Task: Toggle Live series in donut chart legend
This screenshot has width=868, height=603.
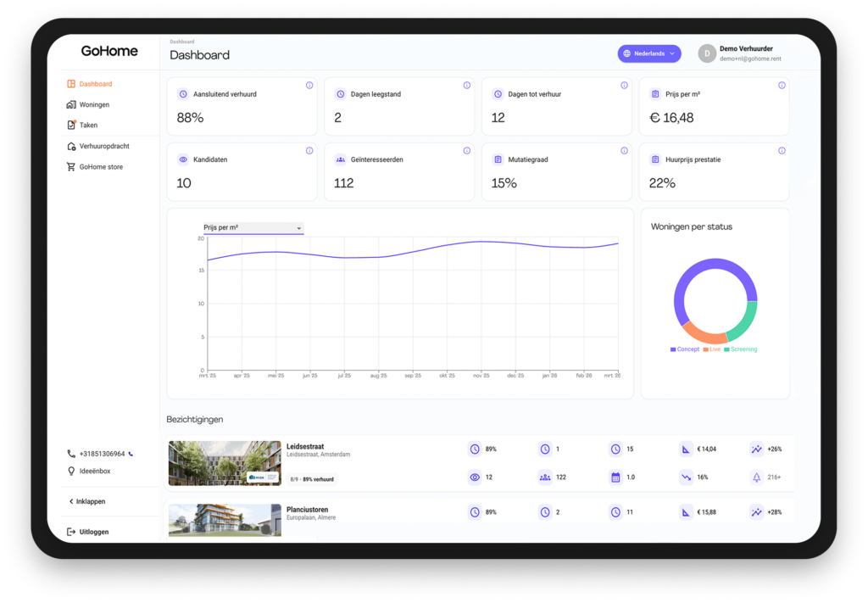Action: pos(711,349)
